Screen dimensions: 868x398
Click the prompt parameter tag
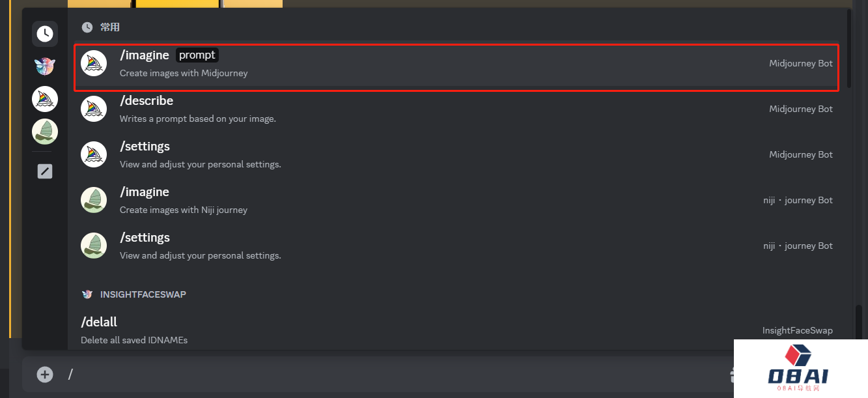pyautogui.click(x=197, y=55)
